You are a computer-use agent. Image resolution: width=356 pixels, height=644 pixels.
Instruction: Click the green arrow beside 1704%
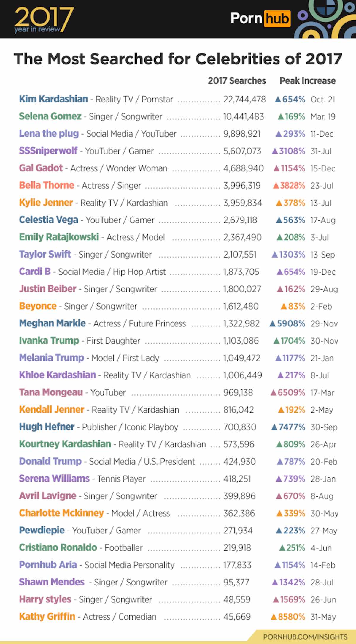pyautogui.click(x=276, y=341)
